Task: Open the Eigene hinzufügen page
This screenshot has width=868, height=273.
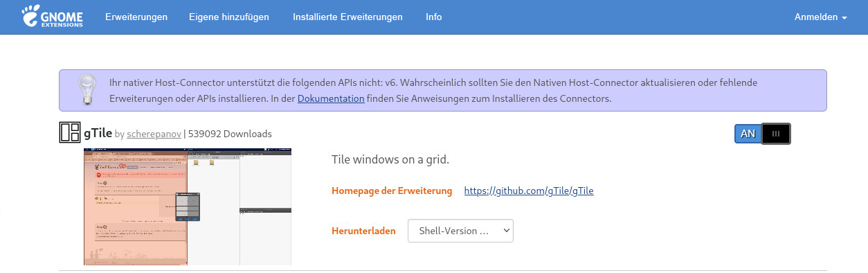Action: coord(229,17)
